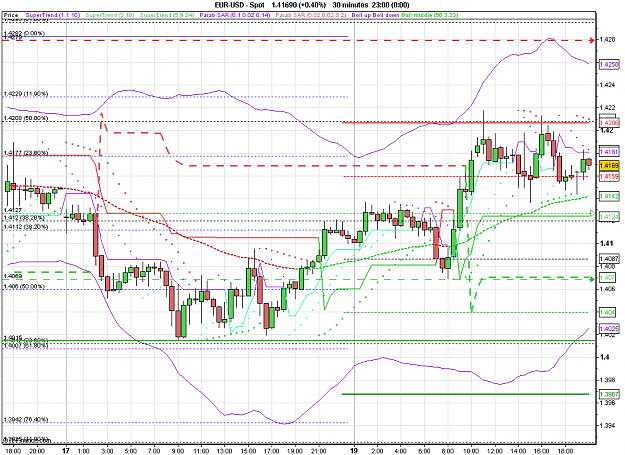The image size is (625, 455).
Task: Click the '30 minutes' timeframe text in the title
Action: click(x=350, y=5)
